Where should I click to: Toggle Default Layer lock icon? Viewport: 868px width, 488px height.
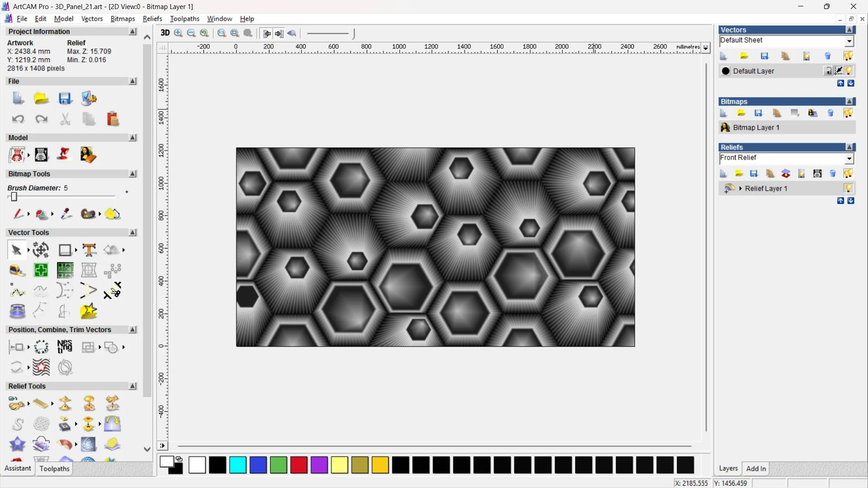pos(828,71)
